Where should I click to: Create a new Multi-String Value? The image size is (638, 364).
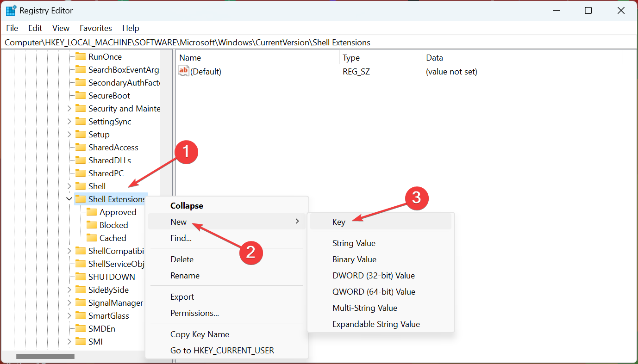click(x=381, y=308)
